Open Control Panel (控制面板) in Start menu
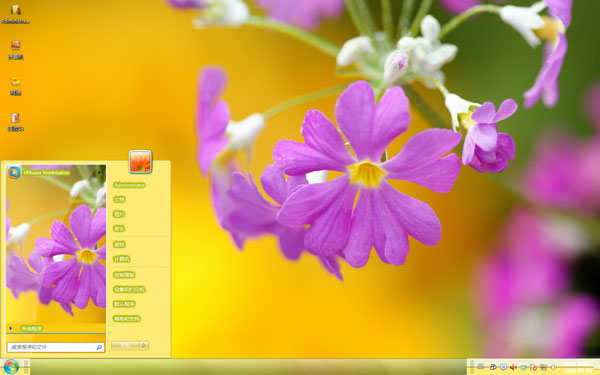The height and width of the screenshot is (375, 600). (x=124, y=275)
